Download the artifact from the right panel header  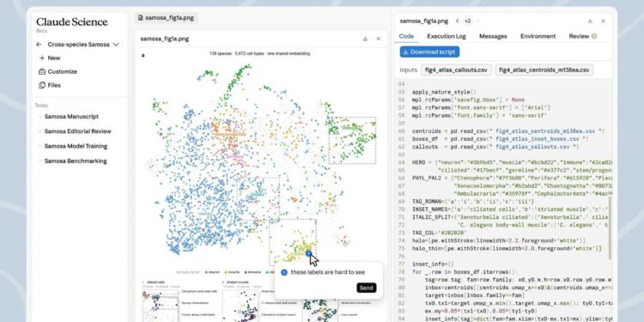[590, 21]
